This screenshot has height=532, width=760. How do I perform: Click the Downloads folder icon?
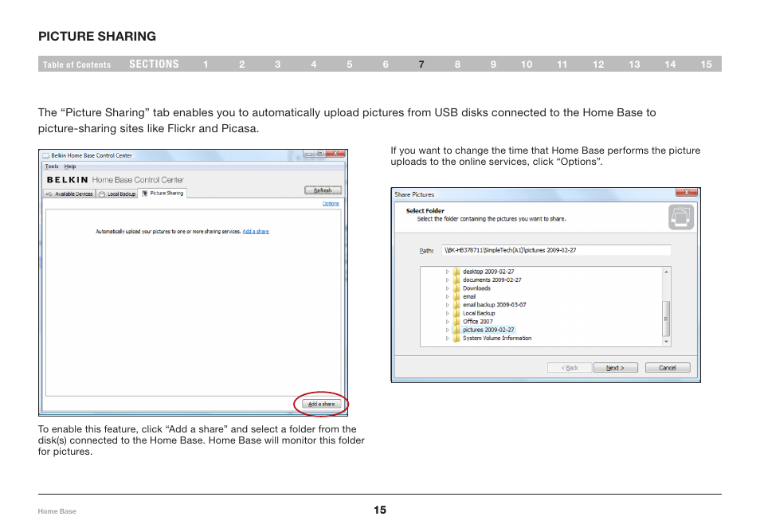[456, 288]
